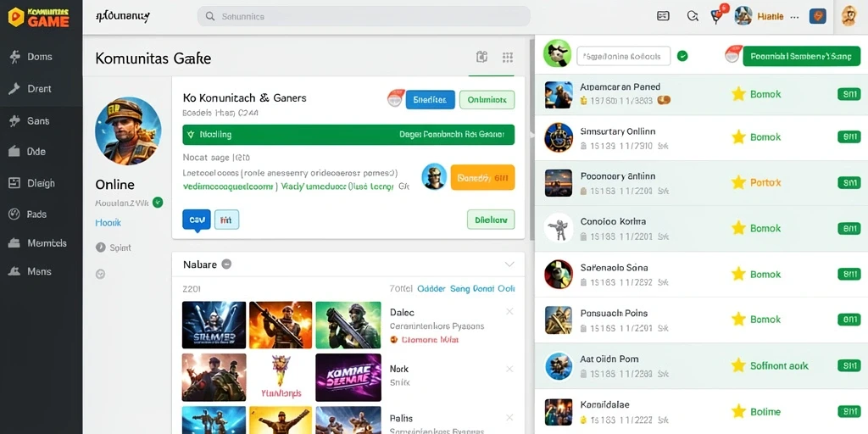Click the orange Bonedzy button

482,178
